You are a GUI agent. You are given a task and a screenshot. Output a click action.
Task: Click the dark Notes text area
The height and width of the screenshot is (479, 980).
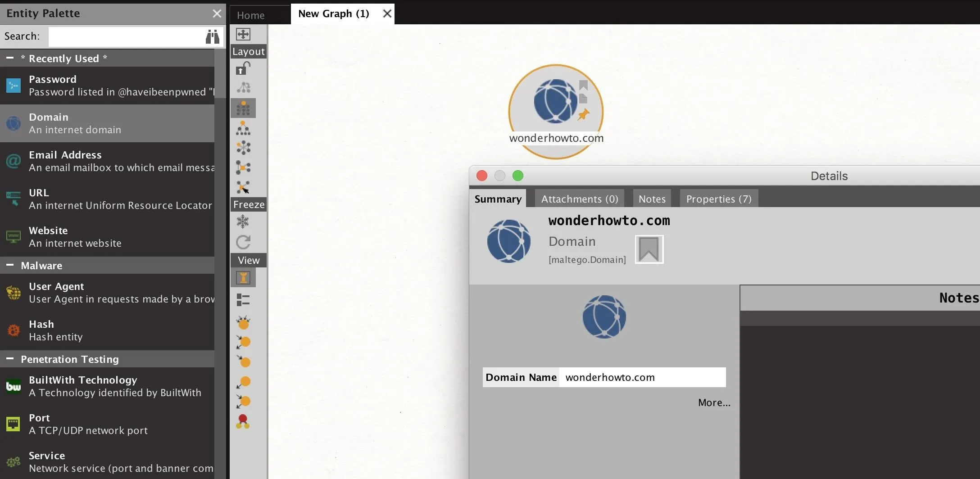(860, 402)
